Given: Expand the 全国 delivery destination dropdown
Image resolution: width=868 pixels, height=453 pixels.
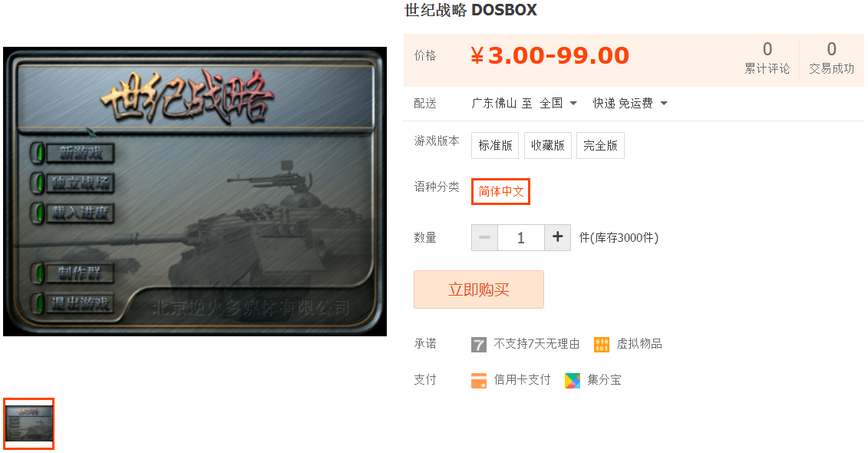Looking at the screenshot, I should click(x=559, y=103).
